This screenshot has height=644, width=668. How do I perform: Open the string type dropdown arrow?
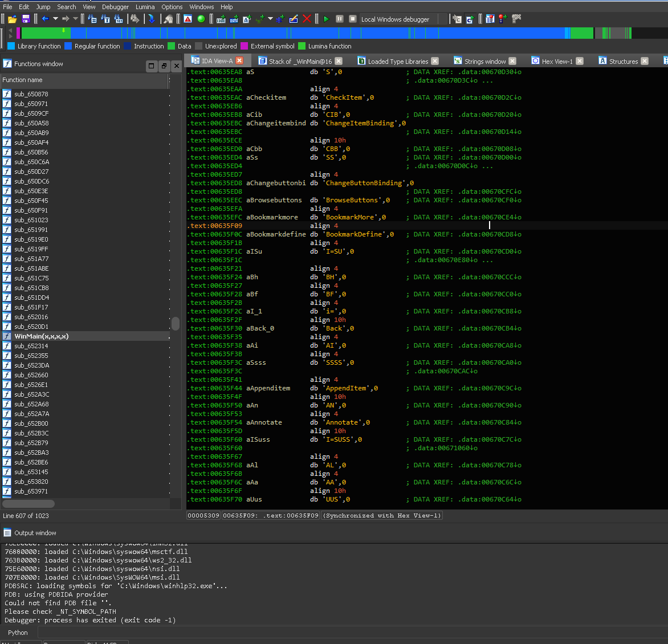tap(270, 19)
